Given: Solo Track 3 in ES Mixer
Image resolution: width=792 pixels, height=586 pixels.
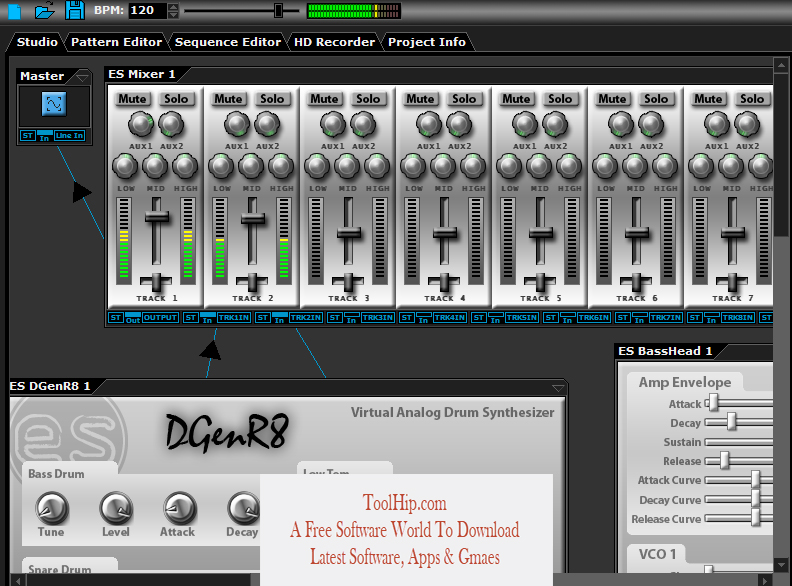Looking at the screenshot, I should 368,99.
